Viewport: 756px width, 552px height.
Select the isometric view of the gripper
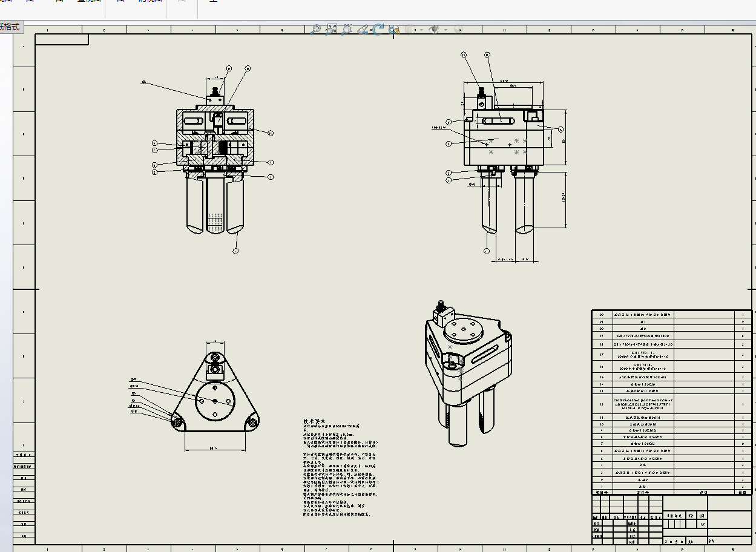point(467,372)
